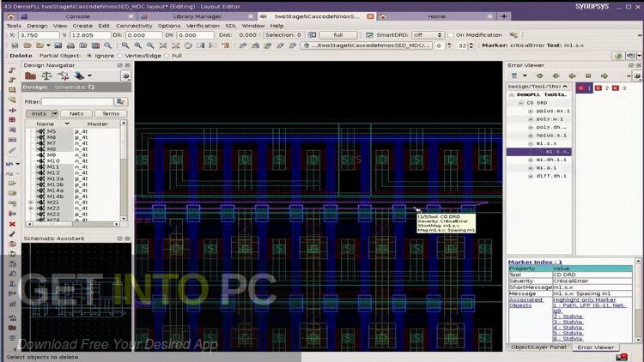Click the eye icon in Error Viewer toolbar
Viewport: 644px width, 362px height.
(637, 76)
